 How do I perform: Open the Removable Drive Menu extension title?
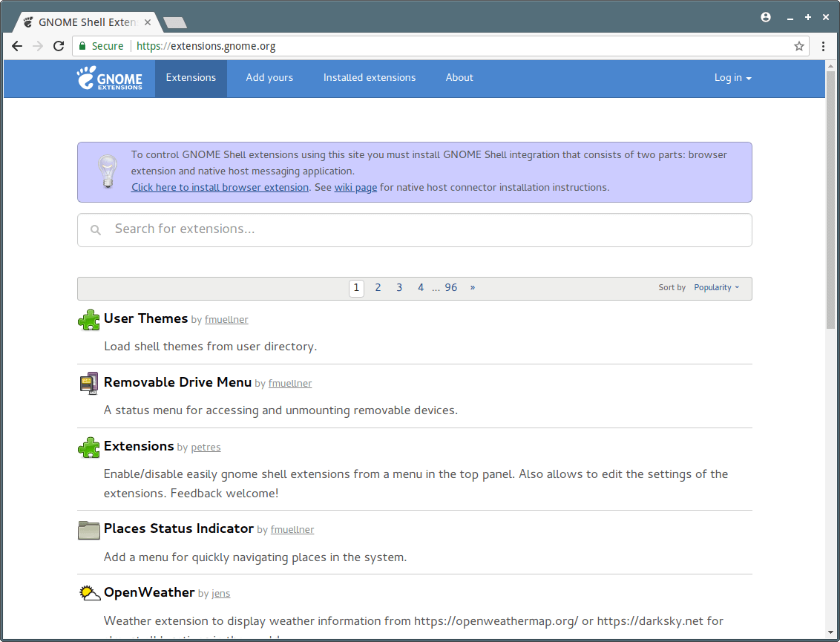(177, 383)
